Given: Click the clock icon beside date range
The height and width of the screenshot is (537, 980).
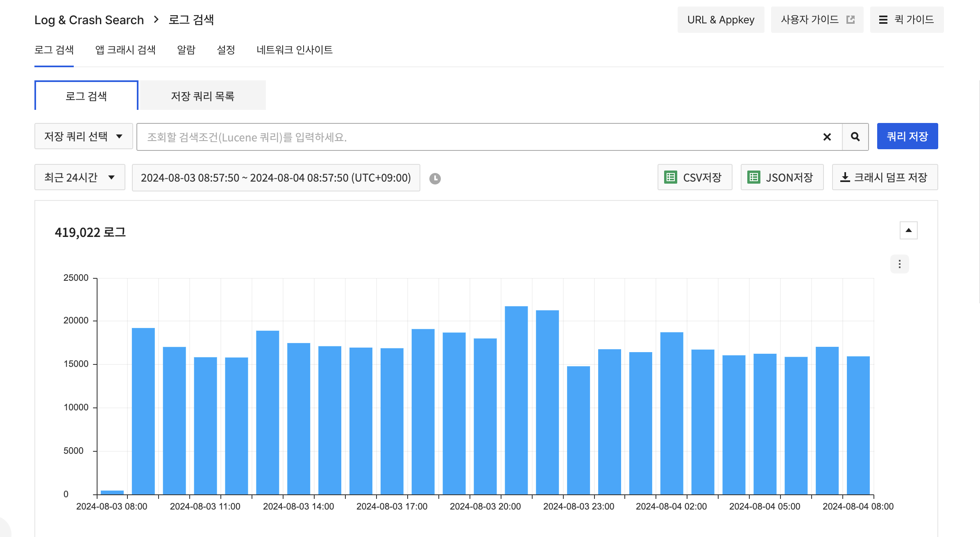Looking at the screenshot, I should (x=435, y=178).
